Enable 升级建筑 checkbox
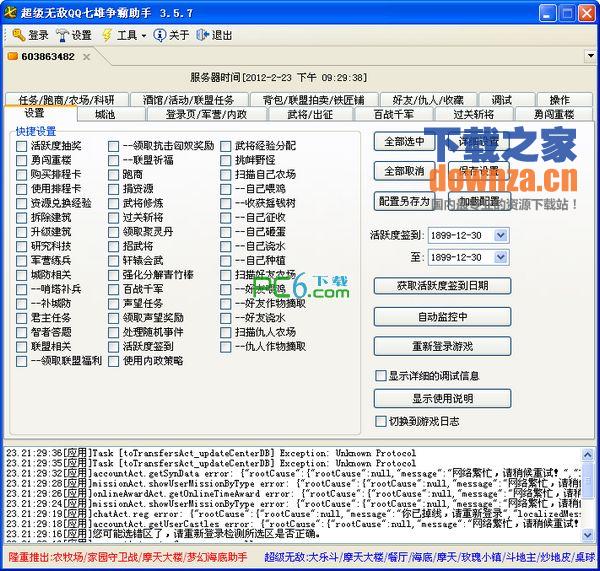 21,232
